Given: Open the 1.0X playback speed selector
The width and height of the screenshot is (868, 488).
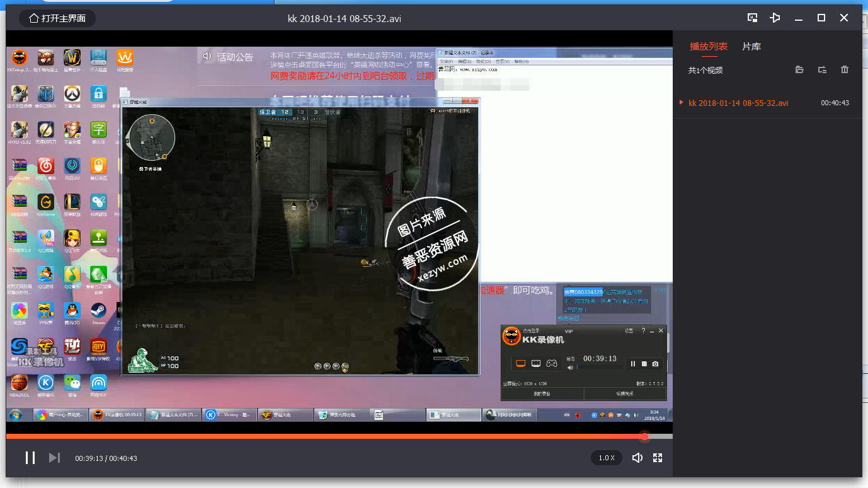Looking at the screenshot, I should (606, 458).
